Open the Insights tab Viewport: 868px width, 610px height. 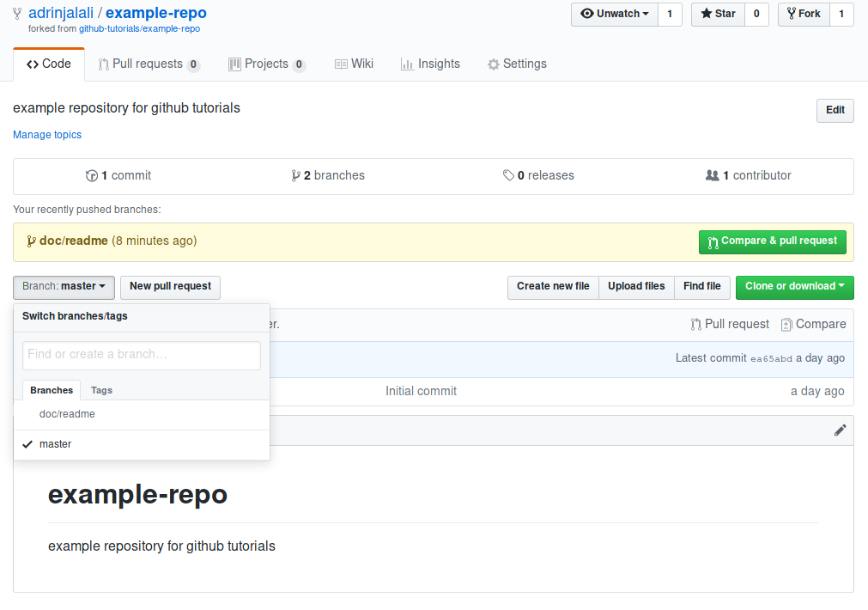(430, 64)
